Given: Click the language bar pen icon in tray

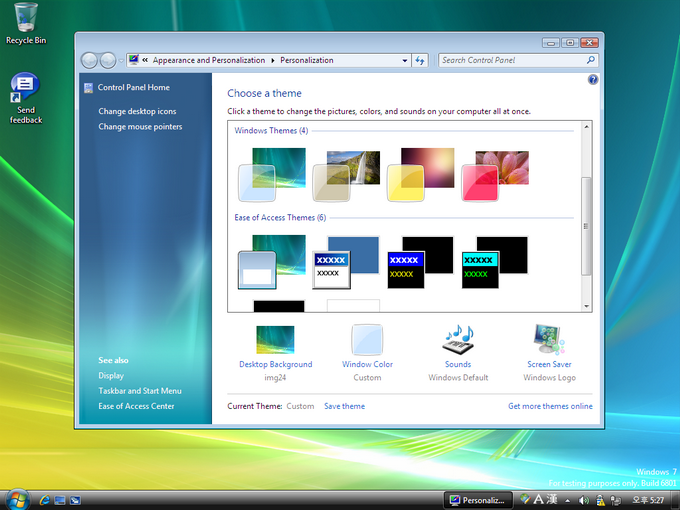Looking at the screenshot, I should pos(525,499).
